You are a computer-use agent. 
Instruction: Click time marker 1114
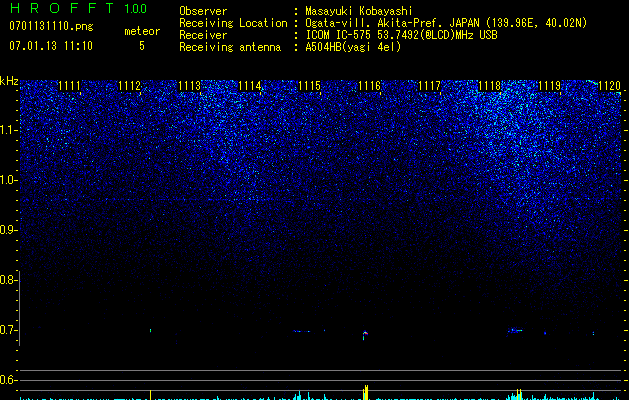(250, 86)
